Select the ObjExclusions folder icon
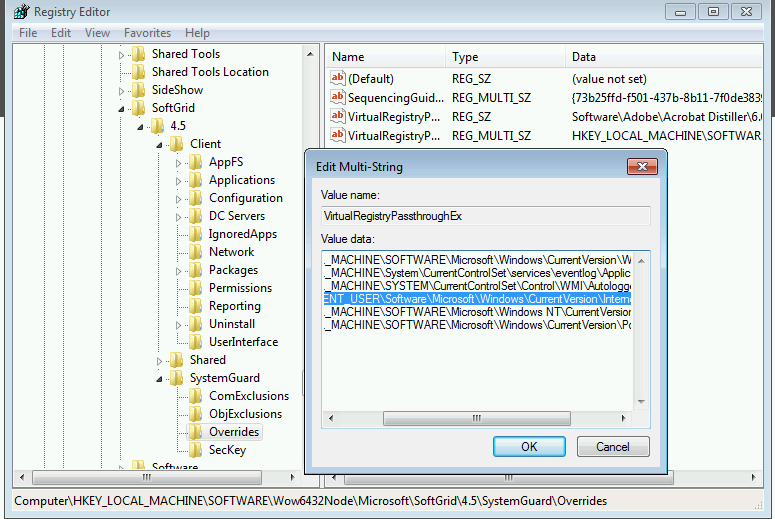This screenshot has height=519, width=775. coord(195,414)
